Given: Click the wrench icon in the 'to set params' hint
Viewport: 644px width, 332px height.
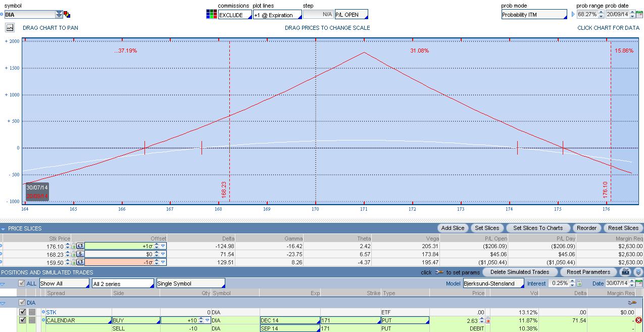Looking at the screenshot, I should tap(439, 272).
